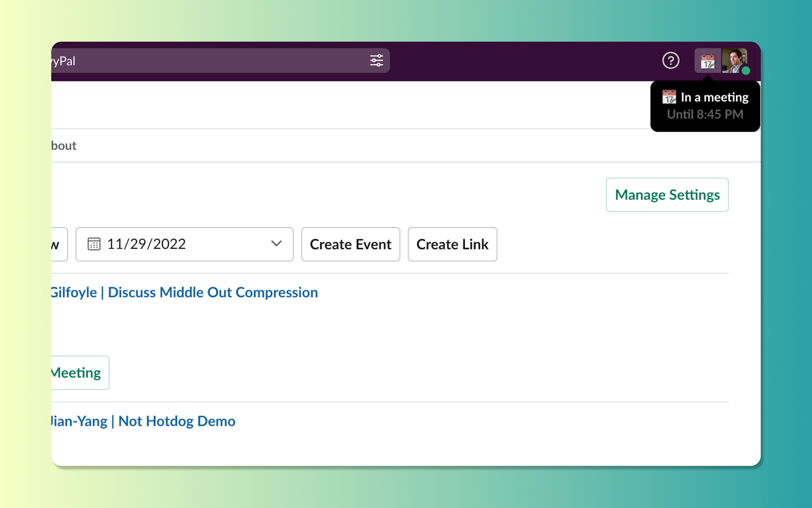Click the calendar emoji in the status tooltip
Viewport: 812px width, 508px height.
[x=669, y=97]
